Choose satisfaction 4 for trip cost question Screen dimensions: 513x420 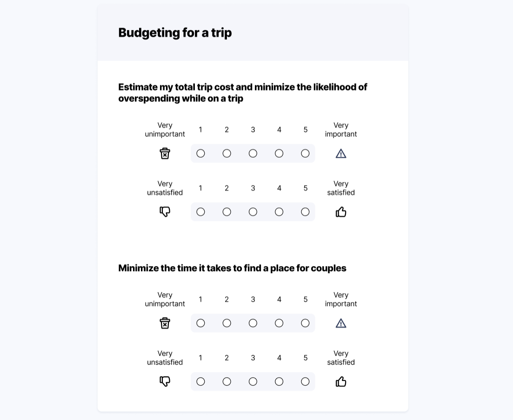tap(279, 212)
